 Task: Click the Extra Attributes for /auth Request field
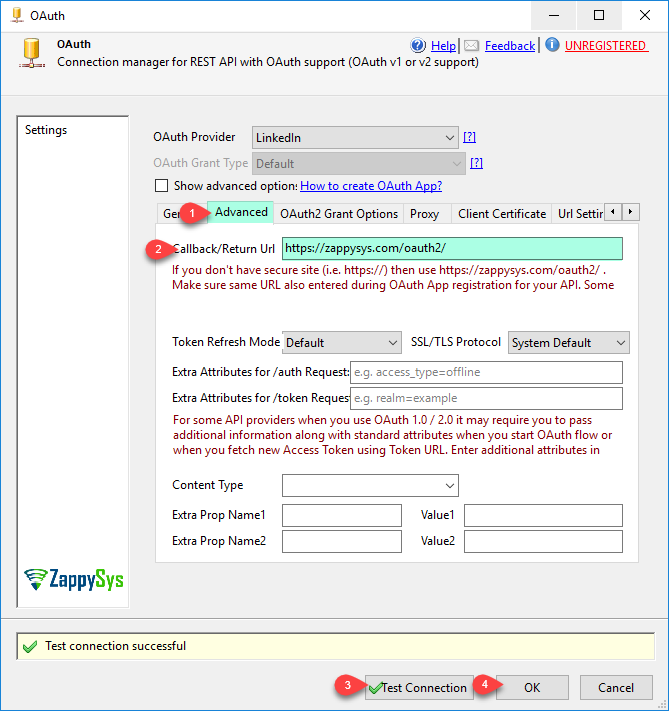(486, 372)
